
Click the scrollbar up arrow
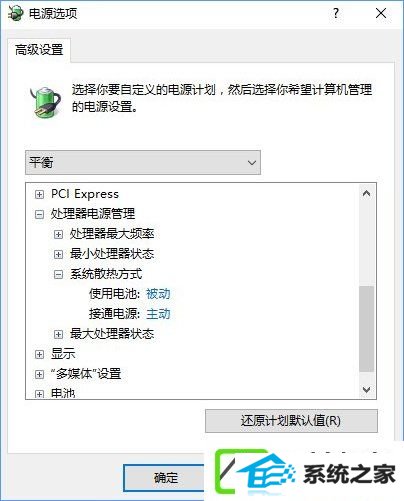tap(366, 194)
